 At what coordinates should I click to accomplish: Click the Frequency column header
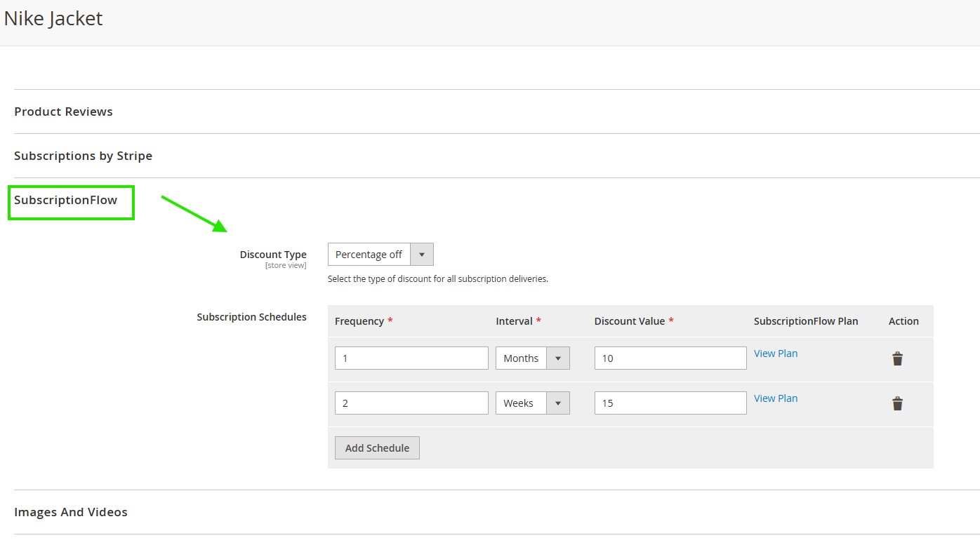coord(359,321)
